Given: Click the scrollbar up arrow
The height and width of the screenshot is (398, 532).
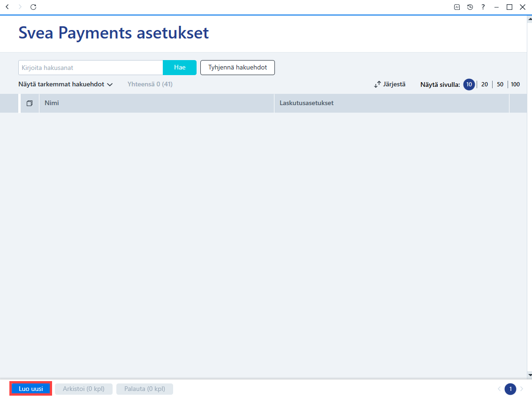Looking at the screenshot, I should pyautogui.click(x=530, y=19).
